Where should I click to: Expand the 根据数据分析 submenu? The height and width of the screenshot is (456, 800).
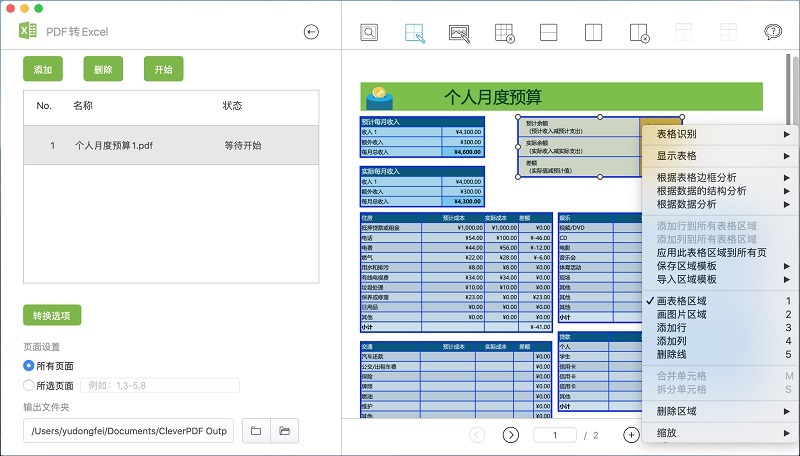click(720, 204)
